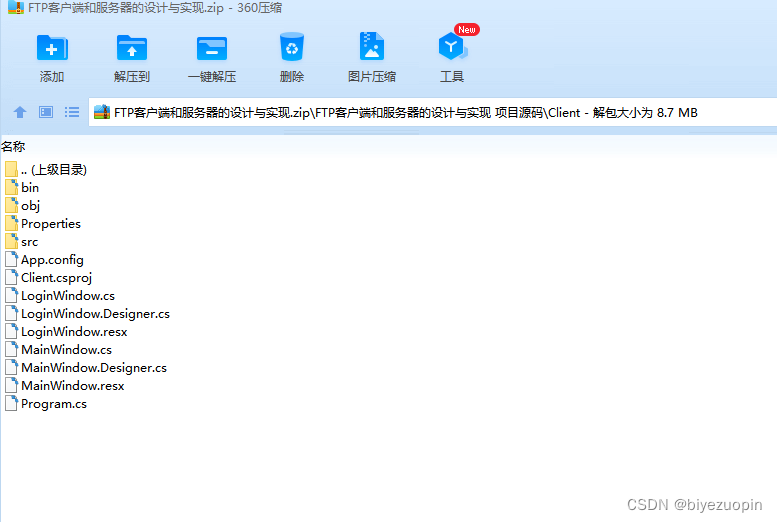The height and width of the screenshot is (522, 777).
Task: Select the Properties folder name
Action: point(51,224)
